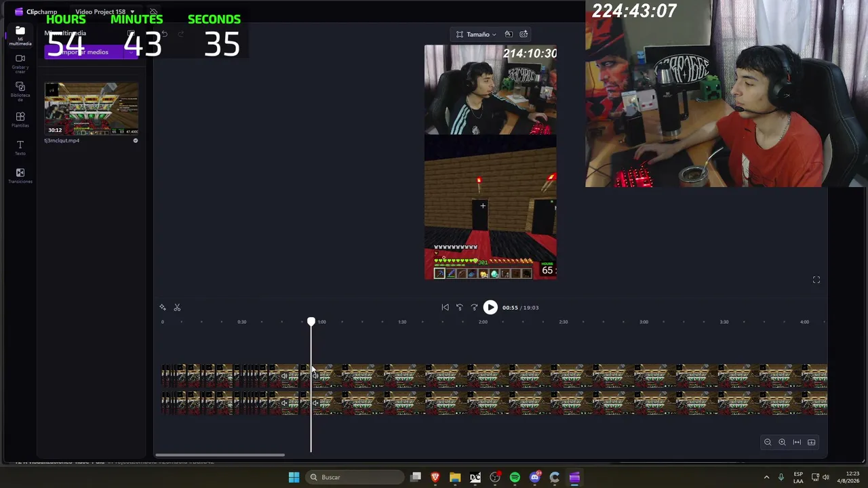Open the blue C app on the taskbar
868x488 pixels.
pos(554,477)
